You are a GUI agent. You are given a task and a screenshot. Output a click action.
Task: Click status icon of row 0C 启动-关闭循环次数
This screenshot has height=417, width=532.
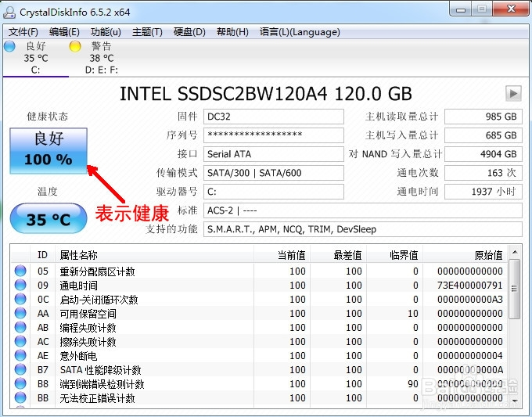[x=20, y=299]
